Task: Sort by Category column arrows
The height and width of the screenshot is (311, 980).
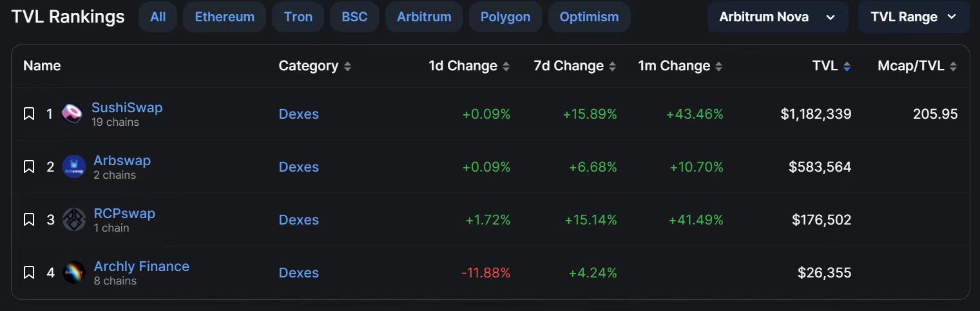Action: (348, 66)
